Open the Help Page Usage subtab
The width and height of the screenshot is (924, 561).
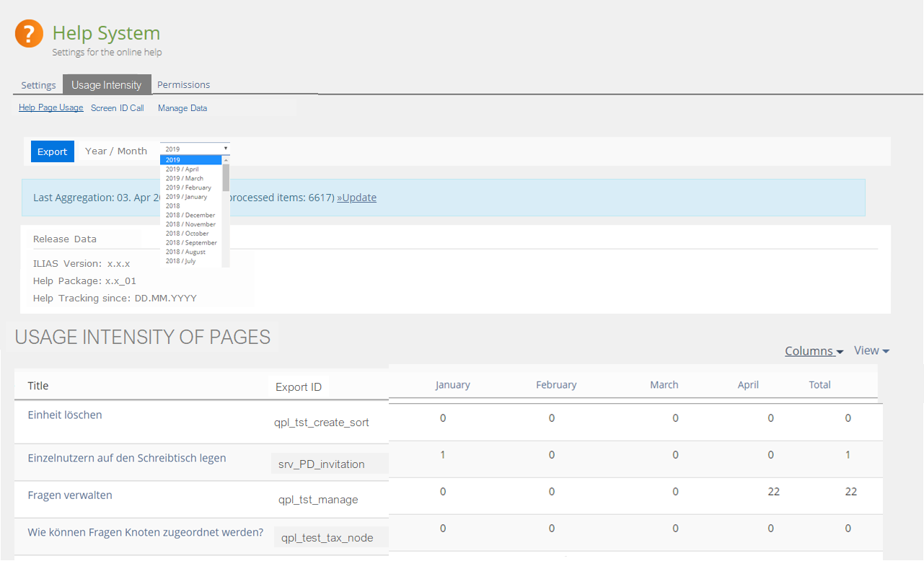click(x=50, y=108)
